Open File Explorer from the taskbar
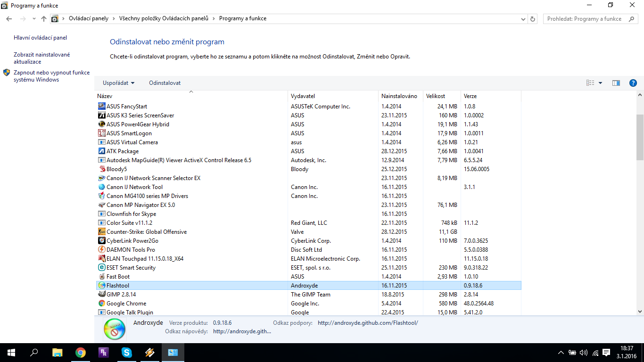The image size is (644, 362). point(57,353)
